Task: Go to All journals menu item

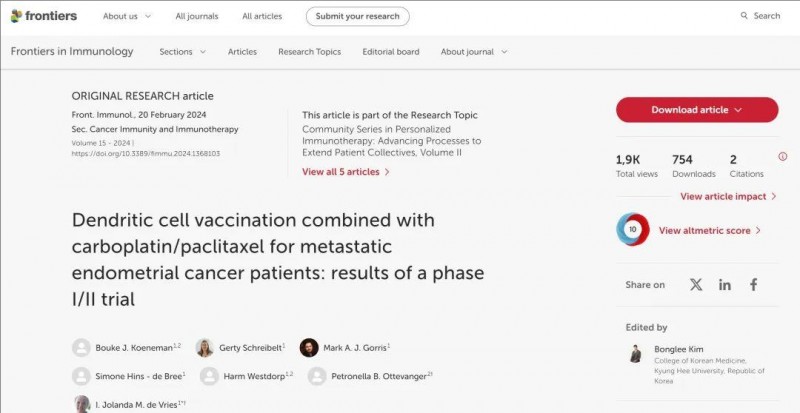Action: [x=196, y=16]
